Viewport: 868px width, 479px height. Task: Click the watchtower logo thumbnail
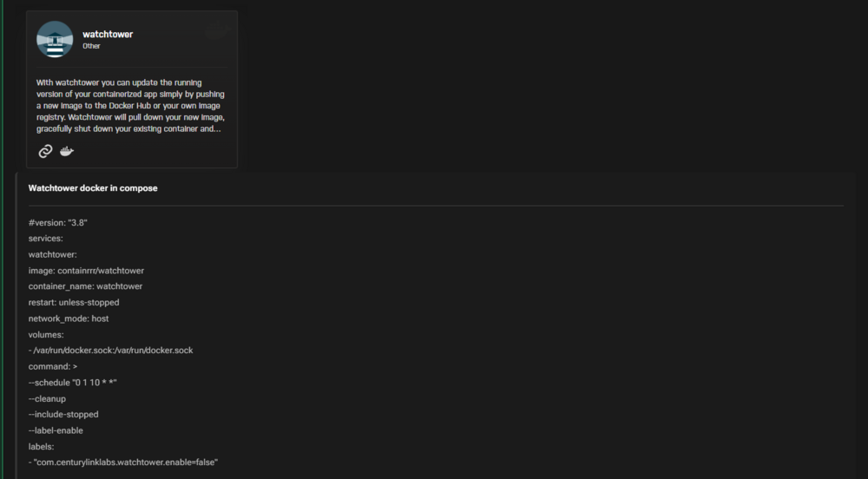[x=55, y=39]
